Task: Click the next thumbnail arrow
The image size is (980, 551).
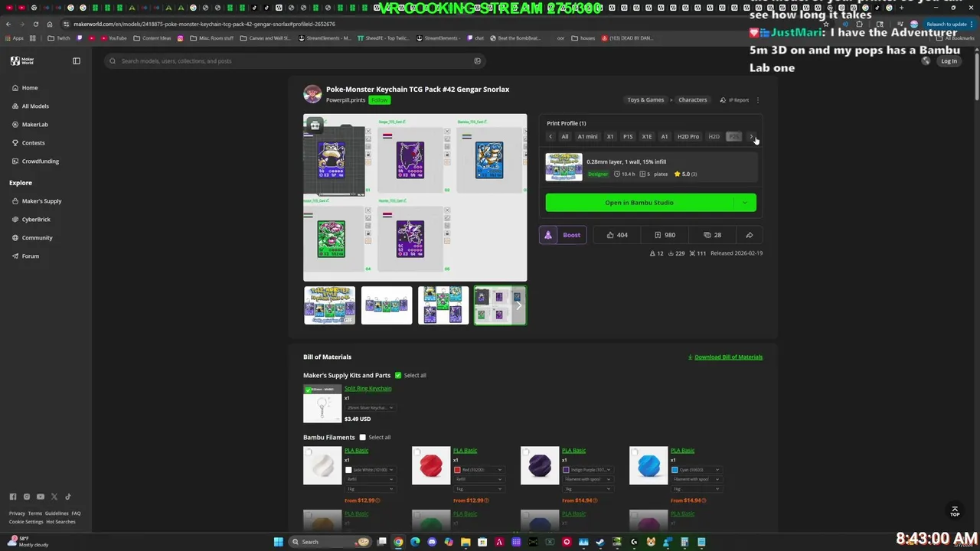Action: coord(518,305)
